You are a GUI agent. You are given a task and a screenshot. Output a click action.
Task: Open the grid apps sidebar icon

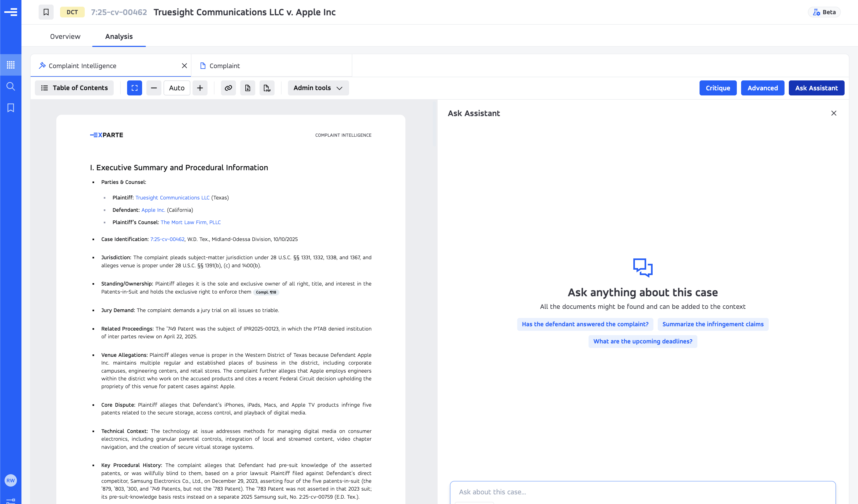tap(10, 65)
